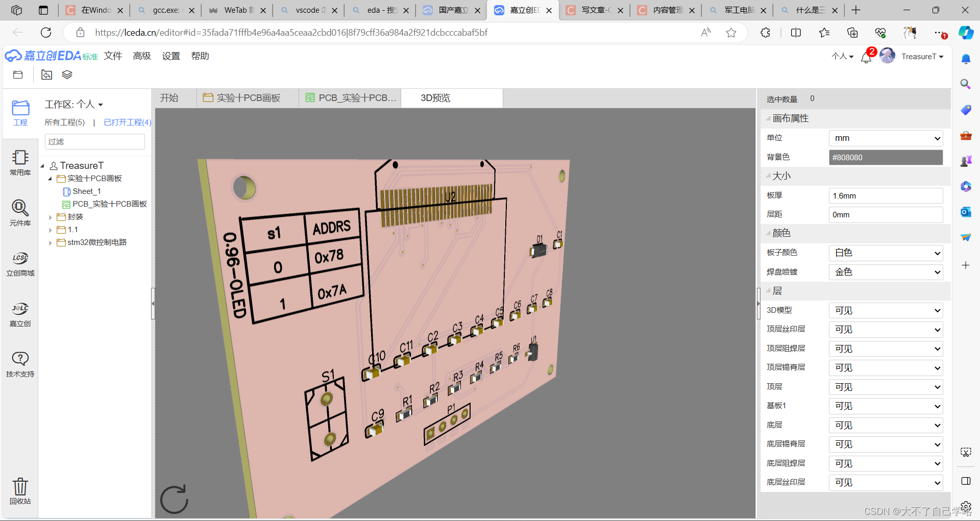
Task: Open the 底层阻焊层 visibility dropdown
Action: [886, 463]
